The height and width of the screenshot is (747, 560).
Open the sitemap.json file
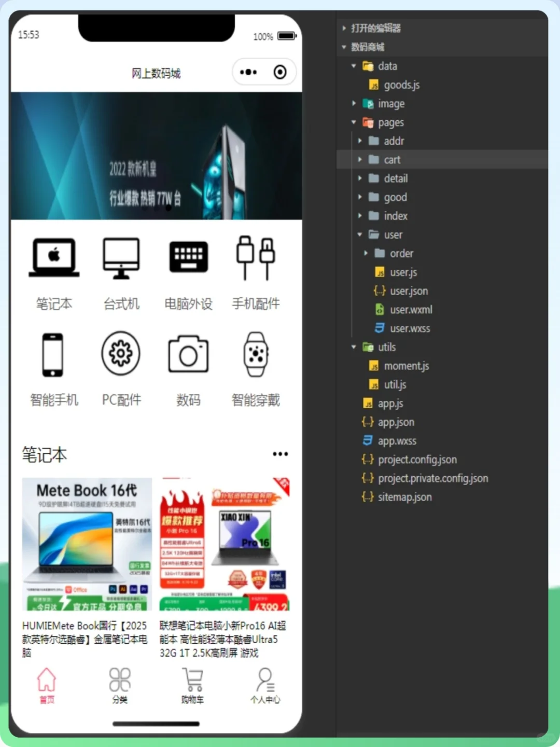(x=404, y=496)
